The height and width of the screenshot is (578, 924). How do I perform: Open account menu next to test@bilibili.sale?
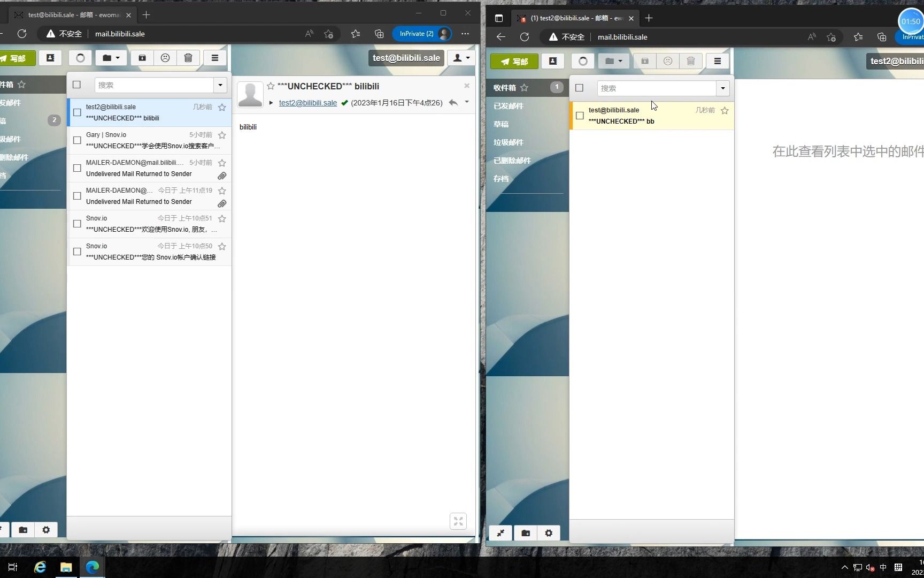(461, 58)
